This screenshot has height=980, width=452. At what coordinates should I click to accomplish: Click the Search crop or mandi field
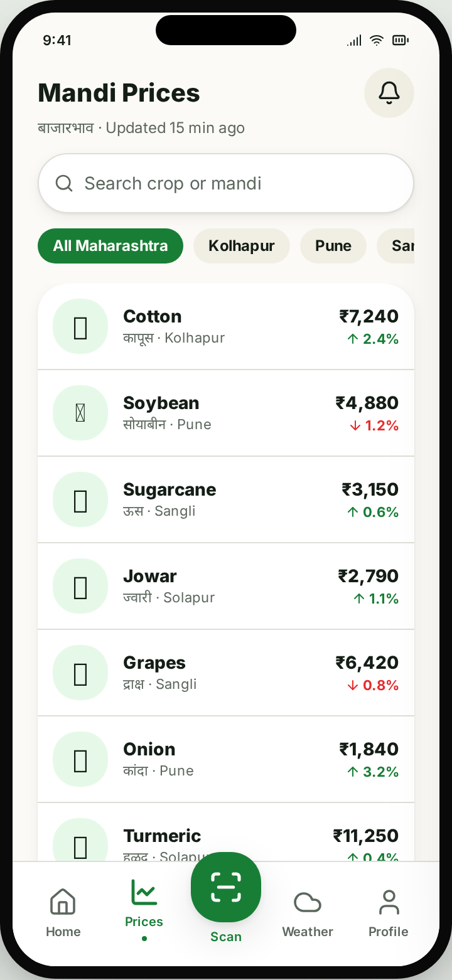(226, 183)
